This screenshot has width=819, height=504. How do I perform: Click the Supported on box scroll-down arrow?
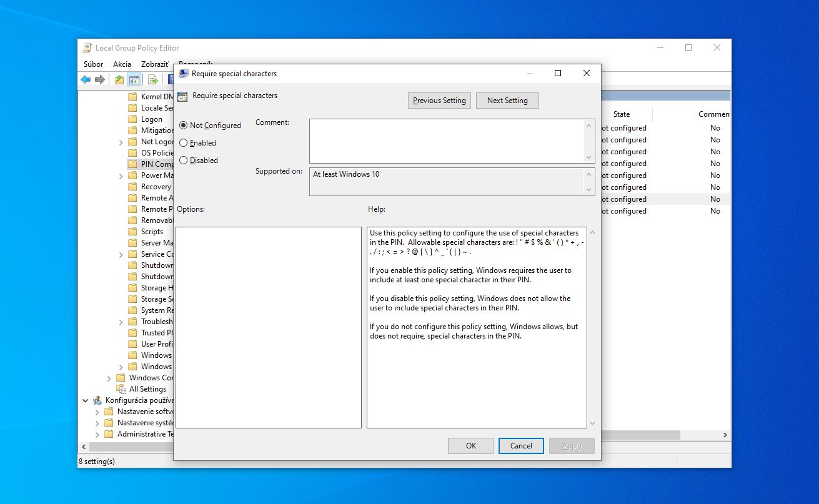pyautogui.click(x=589, y=190)
